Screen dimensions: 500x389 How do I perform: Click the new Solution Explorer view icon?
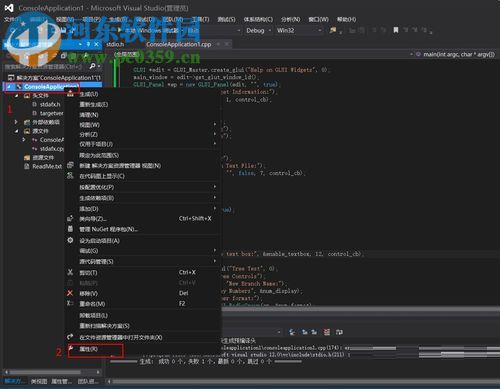pos(70,165)
